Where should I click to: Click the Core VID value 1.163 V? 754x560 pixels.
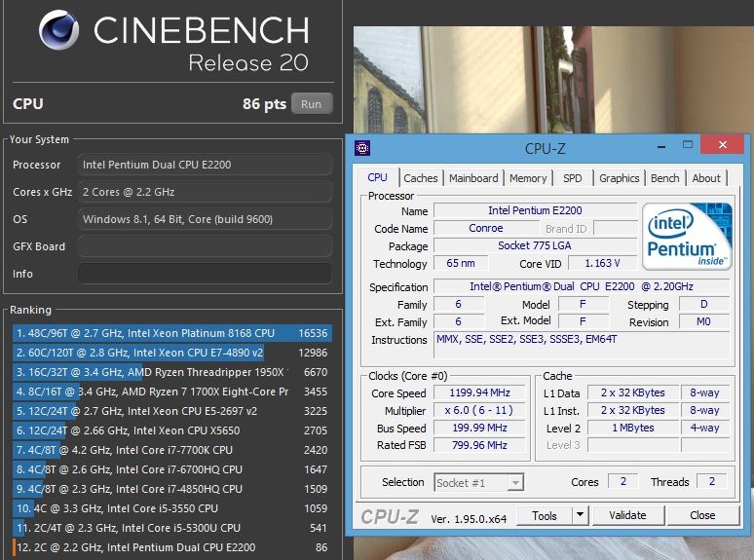pyautogui.click(x=602, y=263)
